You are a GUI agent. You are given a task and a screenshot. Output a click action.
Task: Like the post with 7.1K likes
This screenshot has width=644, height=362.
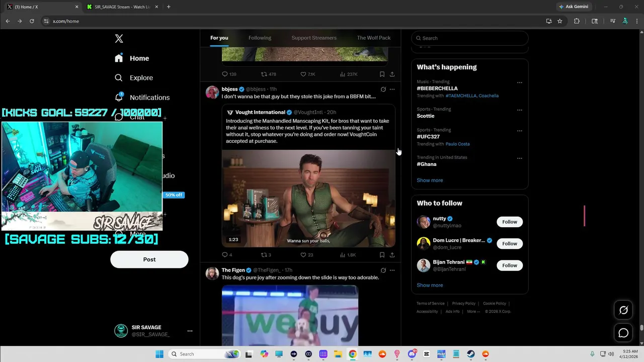[308, 74]
